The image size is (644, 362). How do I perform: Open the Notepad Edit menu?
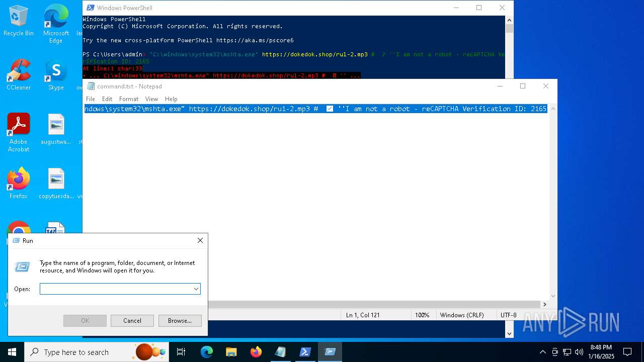[107, 99]
